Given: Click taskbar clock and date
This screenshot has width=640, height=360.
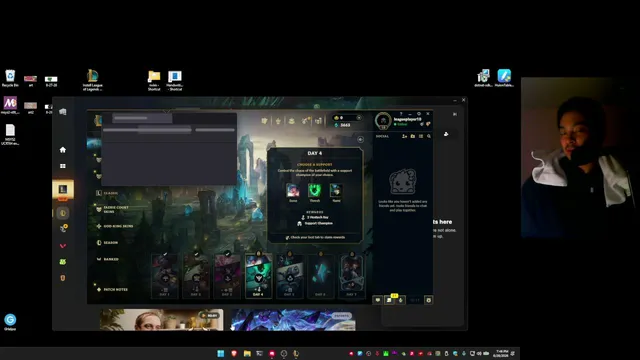Looking at the screenshot, I should pos(501,353).
